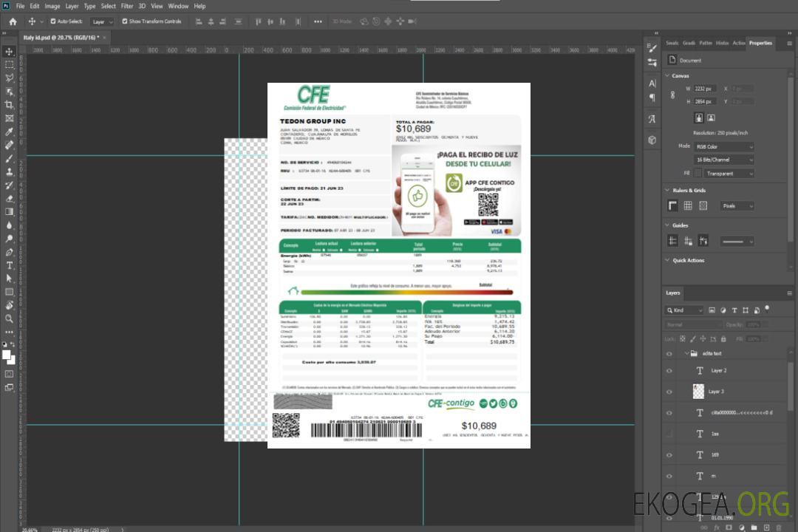Image resolution: width=798 pixels, height=532 pixels.
Task: Select the Rectangular Marquee tool
Action: click(x=10, y=64)
